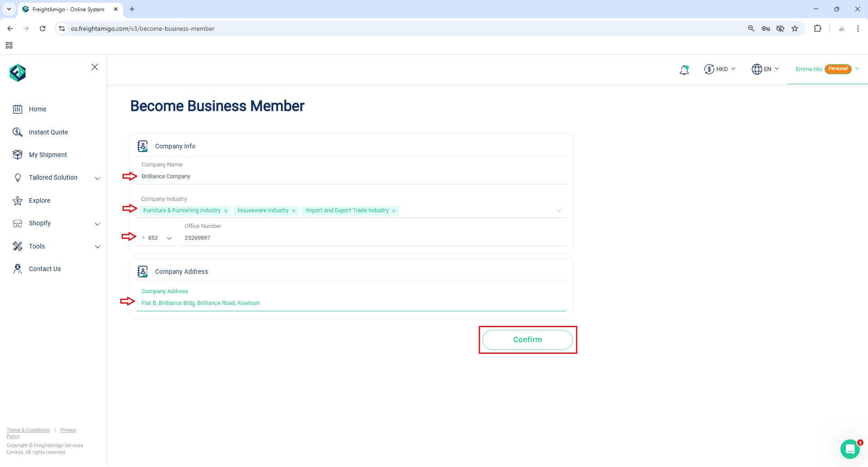Bookmark this page with the star icon
The width and height of the screenshot is (868, 467).
795,29
